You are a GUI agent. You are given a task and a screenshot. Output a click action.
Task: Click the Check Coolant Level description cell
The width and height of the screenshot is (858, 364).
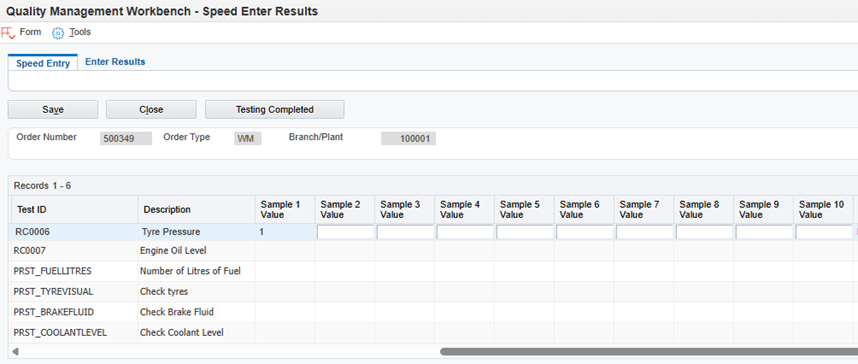pos(196,333)
